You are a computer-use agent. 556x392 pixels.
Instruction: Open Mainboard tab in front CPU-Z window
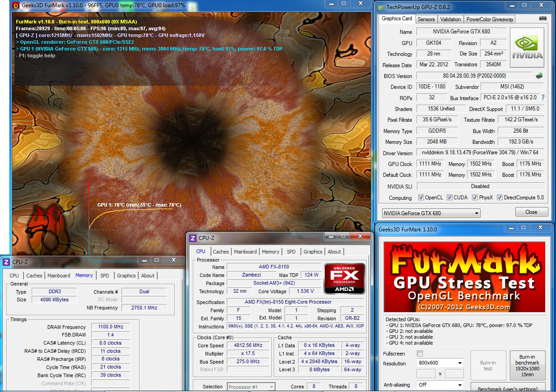(x=245, y=252)
